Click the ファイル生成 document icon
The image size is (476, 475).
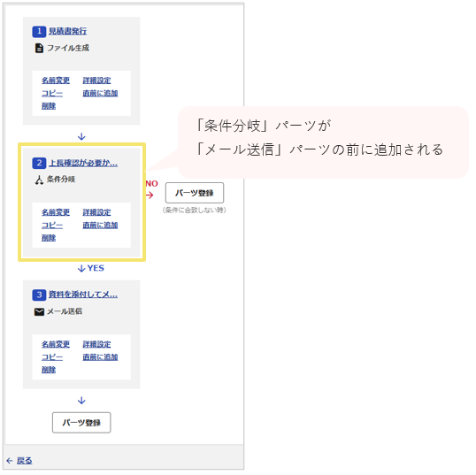[x=39, y=48]
